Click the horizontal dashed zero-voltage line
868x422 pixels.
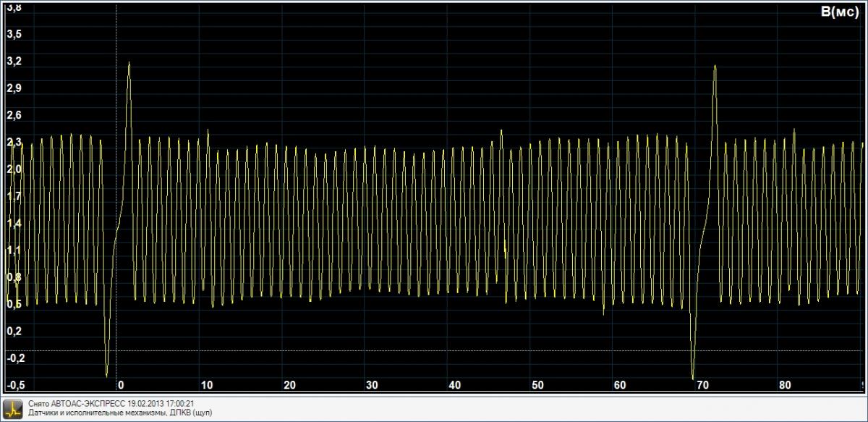pyautogui.click(x=434, y=350)
